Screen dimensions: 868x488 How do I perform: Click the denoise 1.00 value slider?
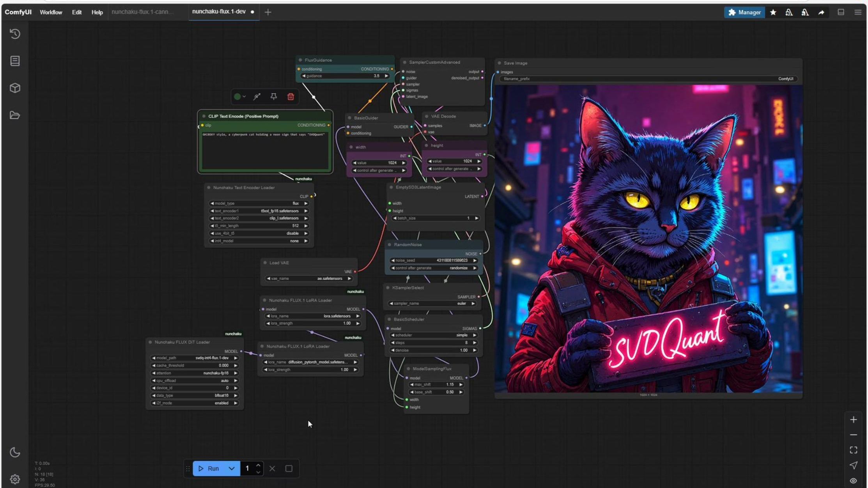click(434, 350)
